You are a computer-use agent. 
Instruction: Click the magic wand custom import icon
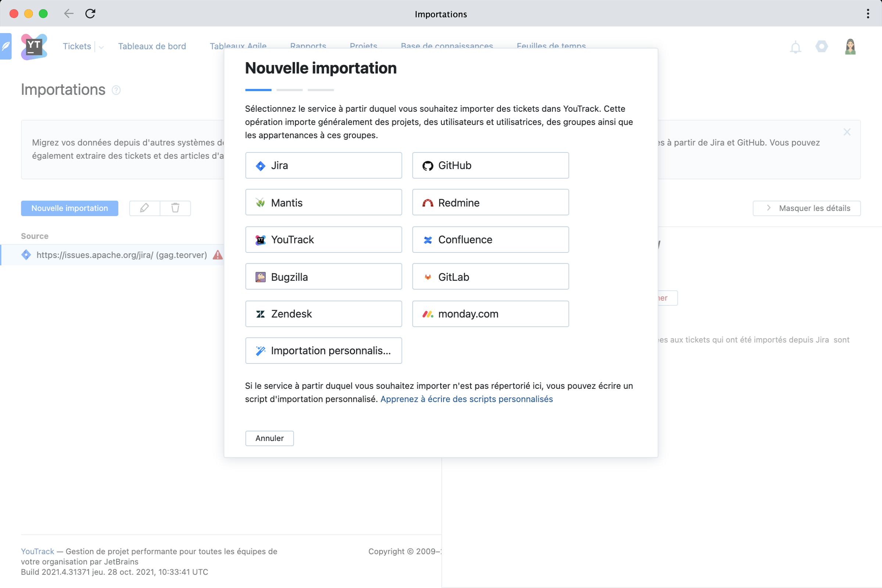point(260,351)
